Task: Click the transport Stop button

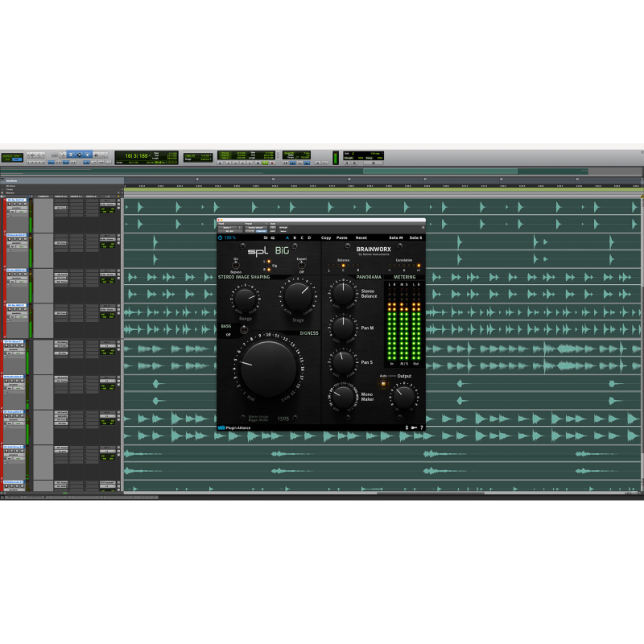Action: 258,163
